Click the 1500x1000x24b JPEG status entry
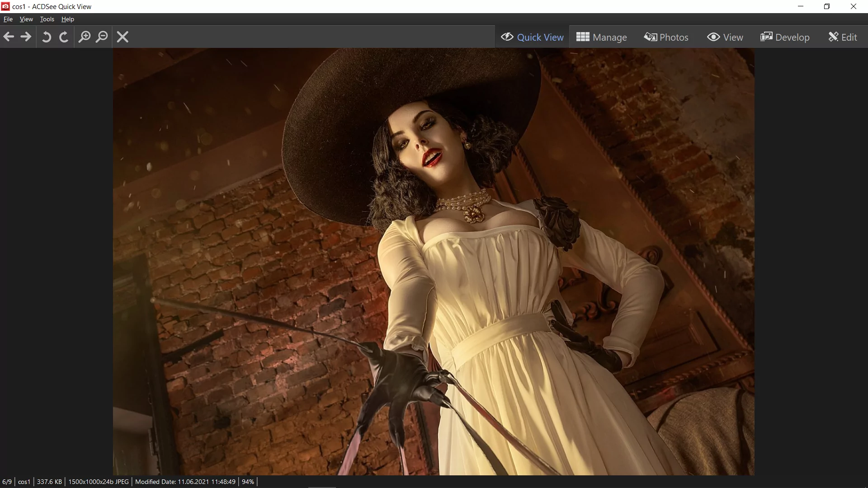The width and height of the screenshot is (868, 488). click(99, 482)
